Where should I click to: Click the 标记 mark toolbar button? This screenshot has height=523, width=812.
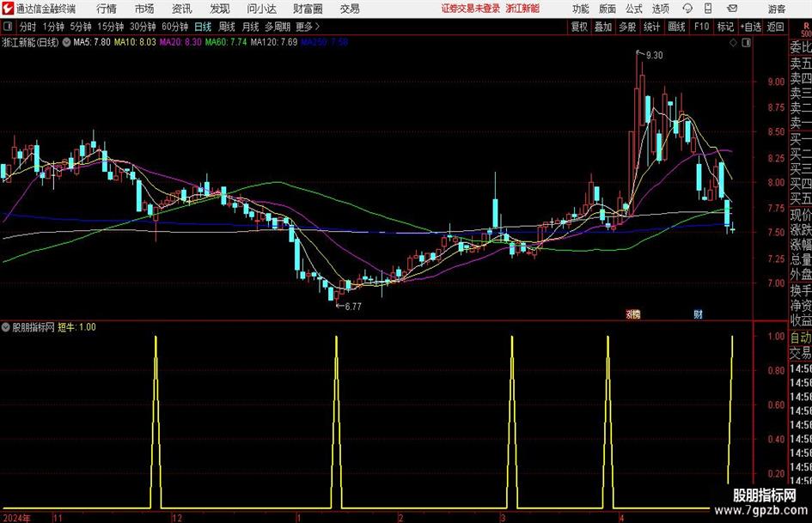click(x=725, y=27)
